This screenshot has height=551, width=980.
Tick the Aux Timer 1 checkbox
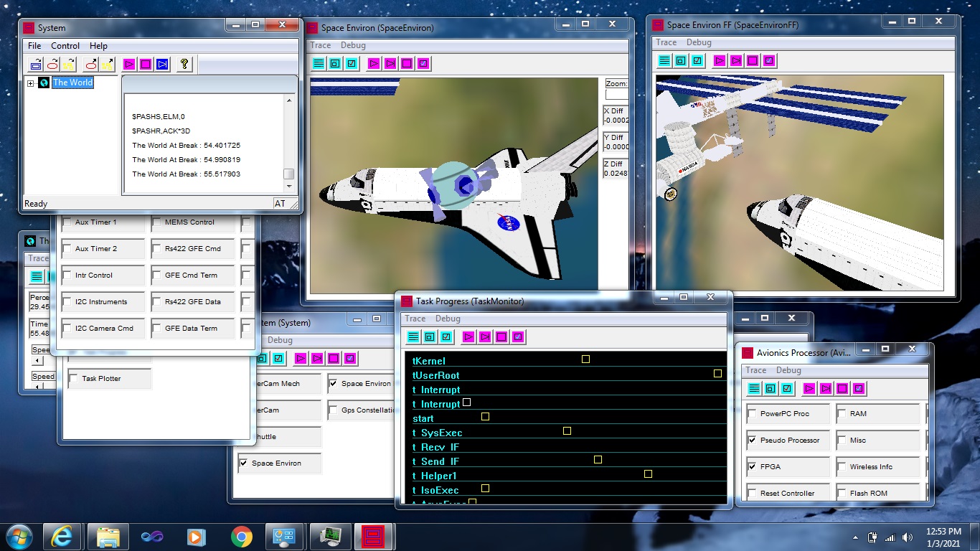(67, 222)
